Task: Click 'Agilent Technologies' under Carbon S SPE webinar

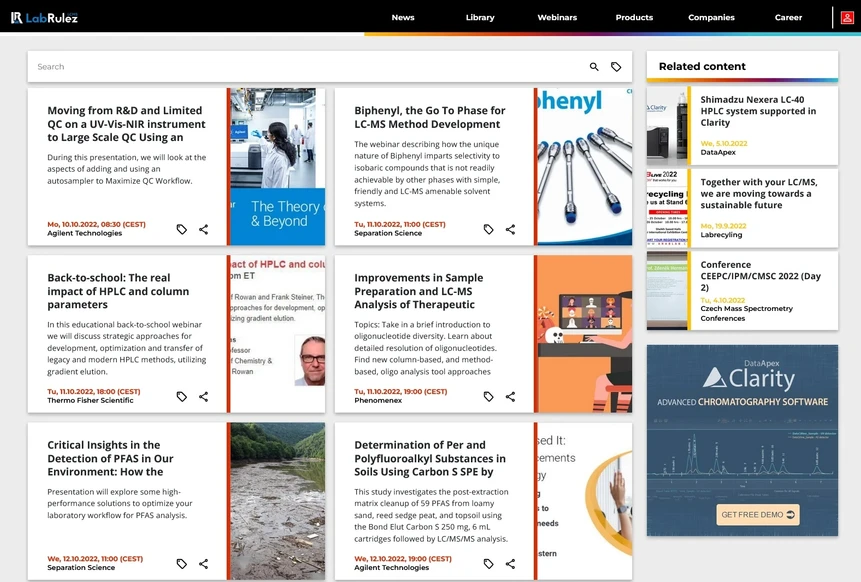Action: tap(392, 568)
